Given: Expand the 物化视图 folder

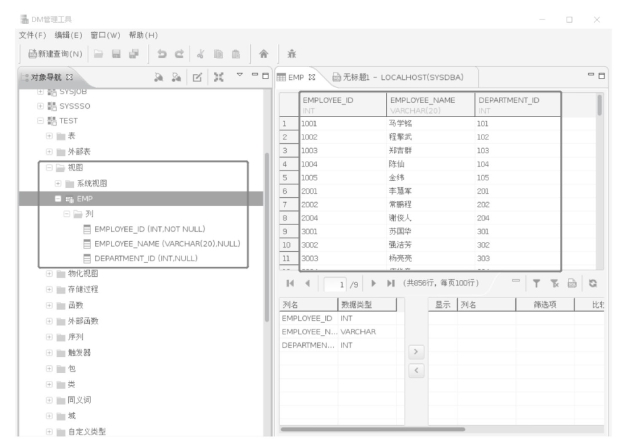Looking at the screenshot, I should pos(49,273).
